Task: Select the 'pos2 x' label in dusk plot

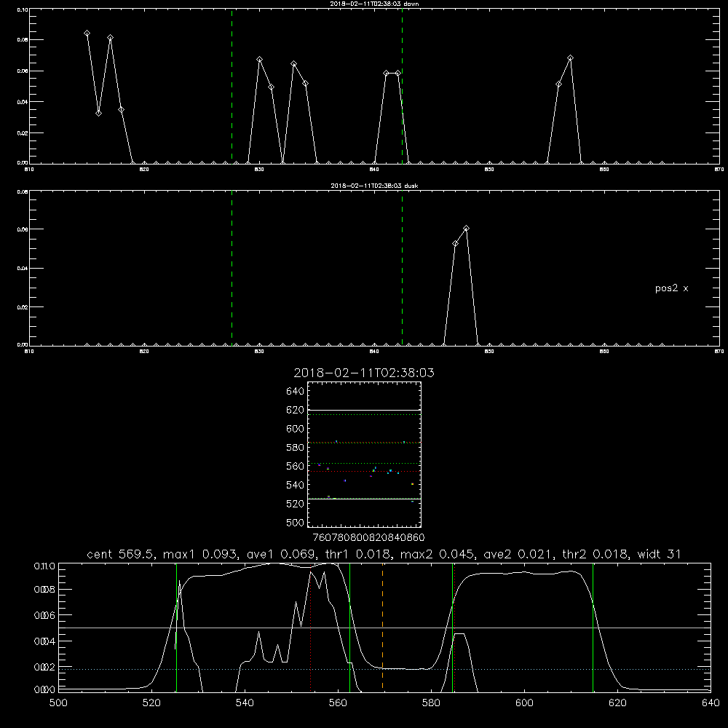Action: pyautogui.click(x=671, y=288)
